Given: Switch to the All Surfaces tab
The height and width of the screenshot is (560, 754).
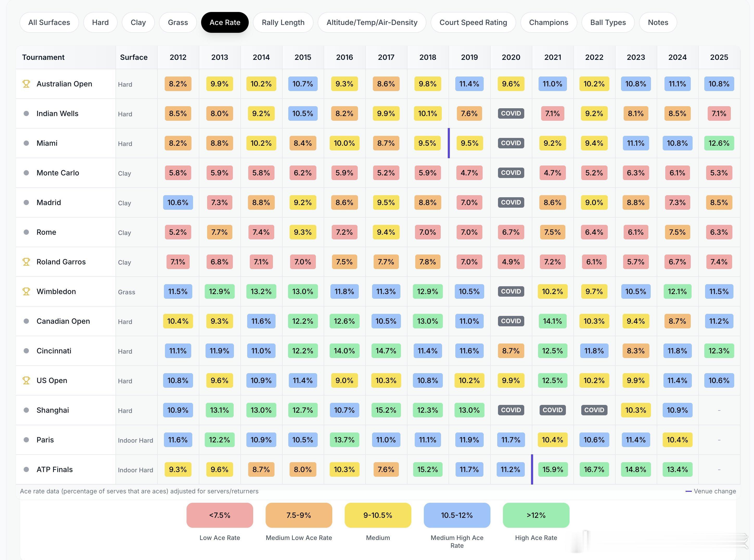Looking at the screenshot, I should point(49,22).
